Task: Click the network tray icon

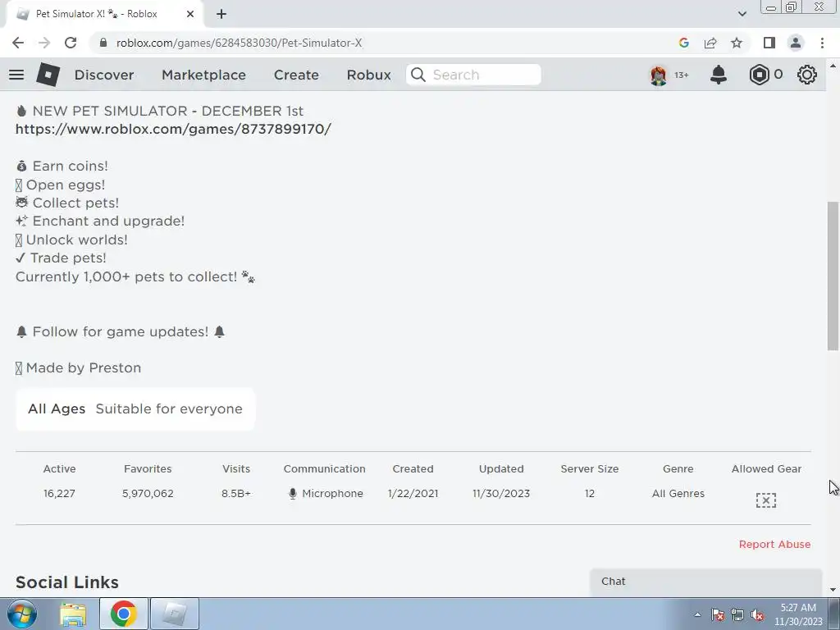Action: [737, 614]
